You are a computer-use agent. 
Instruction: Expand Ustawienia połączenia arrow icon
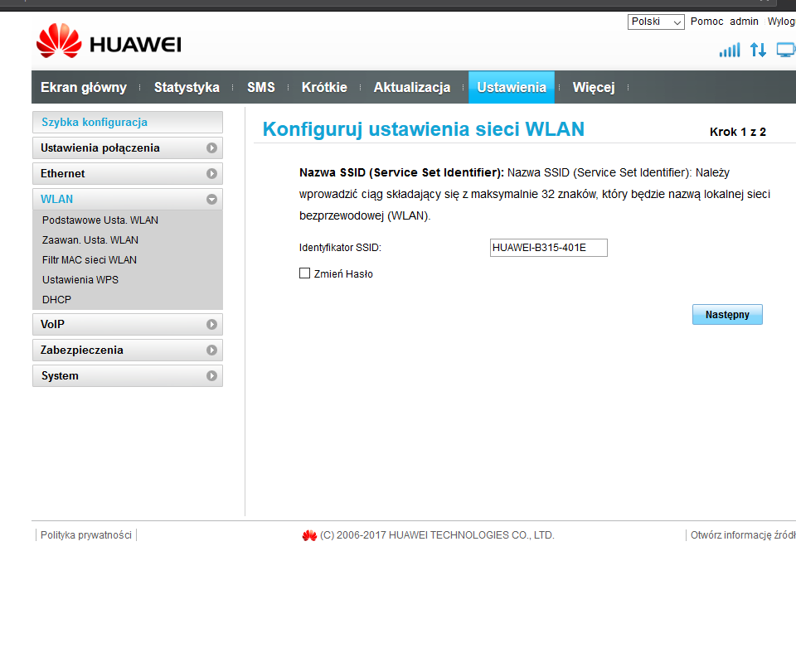coord(211,148)
